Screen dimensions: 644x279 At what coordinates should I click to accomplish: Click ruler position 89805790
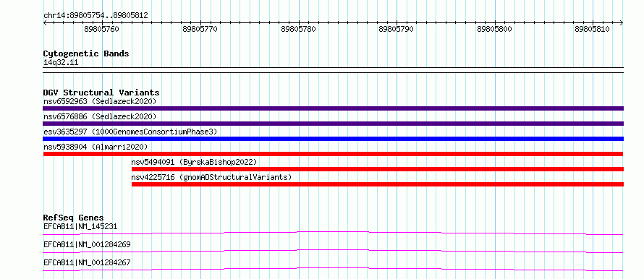click(397, 29)
